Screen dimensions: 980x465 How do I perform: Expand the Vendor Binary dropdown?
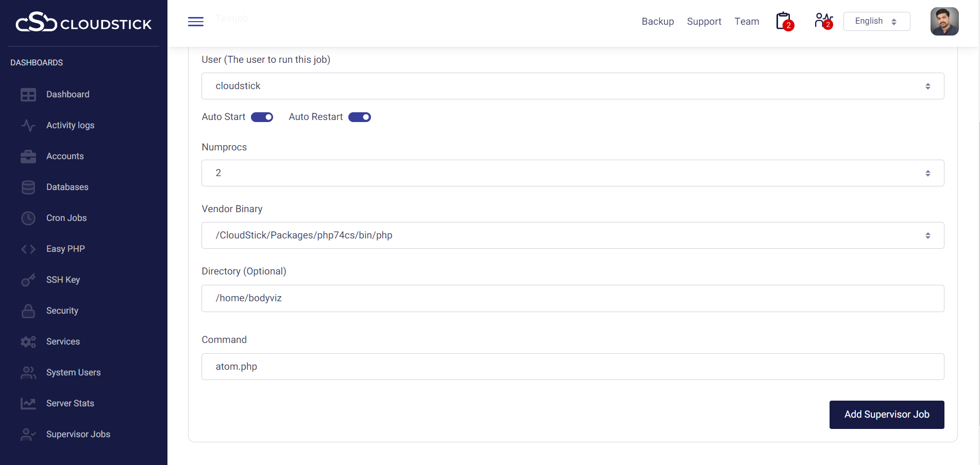click(572, 235)
